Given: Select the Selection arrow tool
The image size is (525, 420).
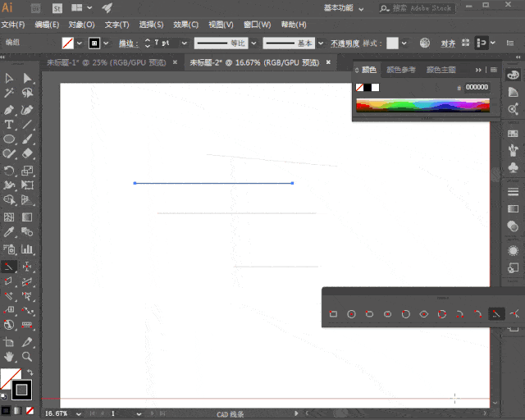Looking at the screenshot, I should pos(9,78).
